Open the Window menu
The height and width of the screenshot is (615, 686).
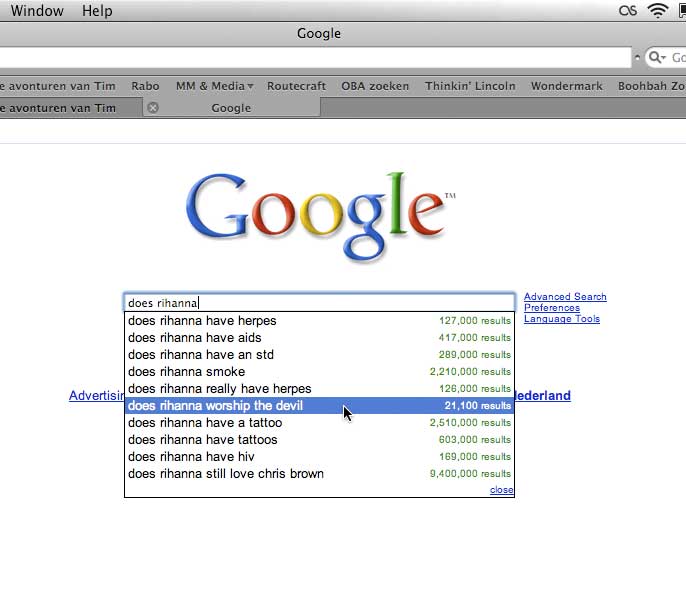pos(37,10)
